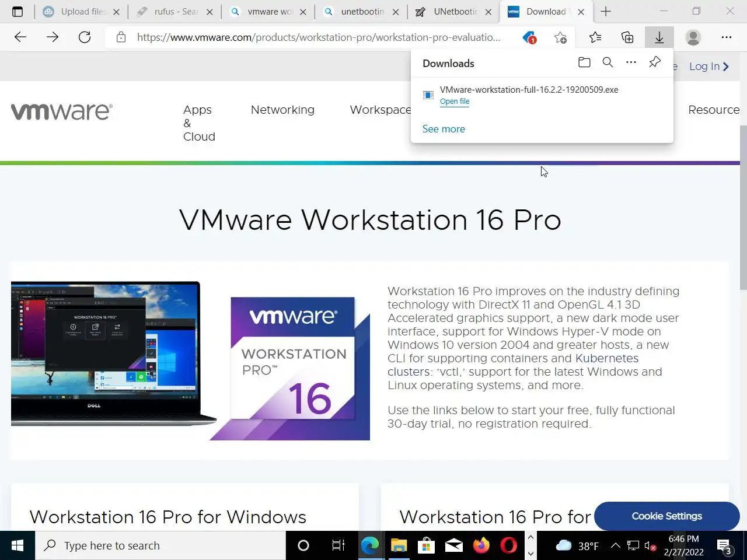Screen dimensions: 747x560
Task: Open Workspace navigation menu
Action: tap(381, 110)
